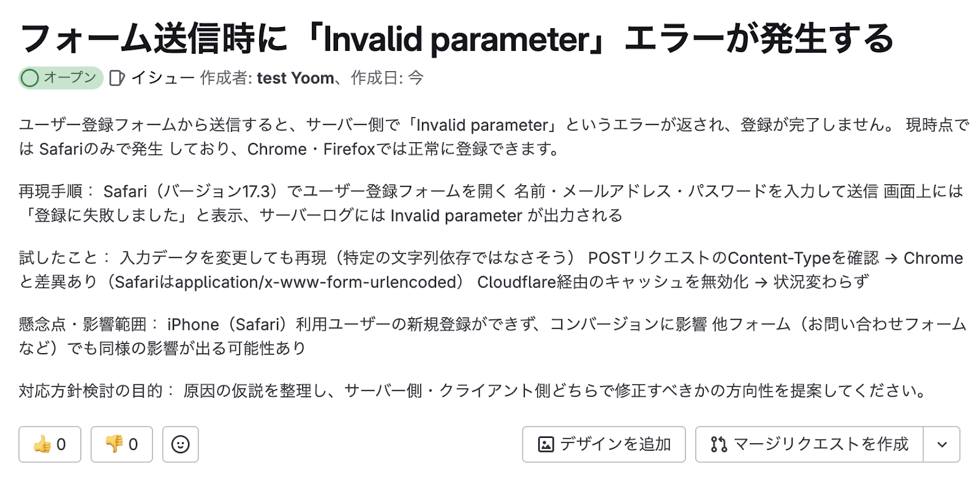Screen dimensions: 980x477
Task: Click the green open status circle icon
Action: pyautogui.click(x=29, y=78)
